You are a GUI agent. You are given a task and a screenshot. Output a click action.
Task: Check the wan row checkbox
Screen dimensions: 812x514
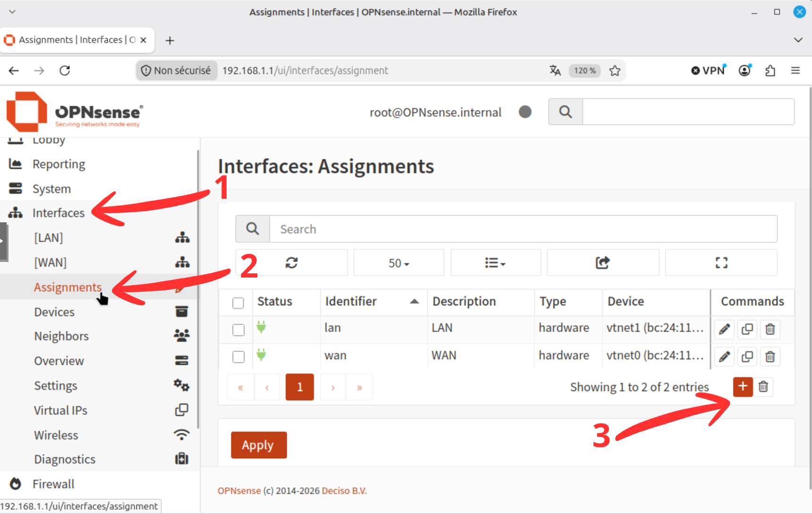pos(238,356)
